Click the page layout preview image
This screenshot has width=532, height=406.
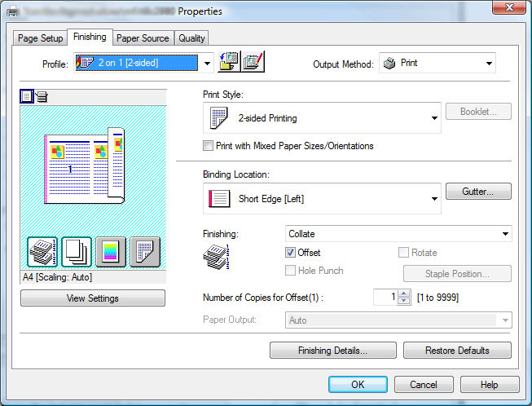tap(85, 166)
